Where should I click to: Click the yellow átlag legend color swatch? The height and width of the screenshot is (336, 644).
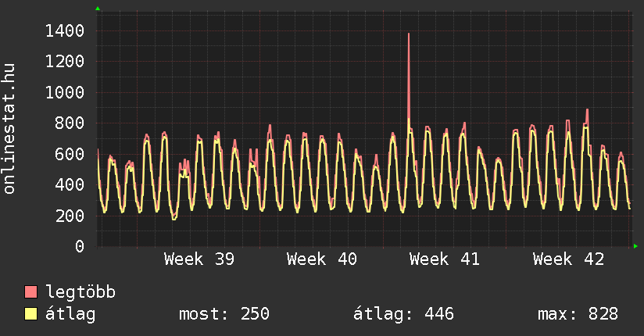pyautogui.click(x=31, y=315)
